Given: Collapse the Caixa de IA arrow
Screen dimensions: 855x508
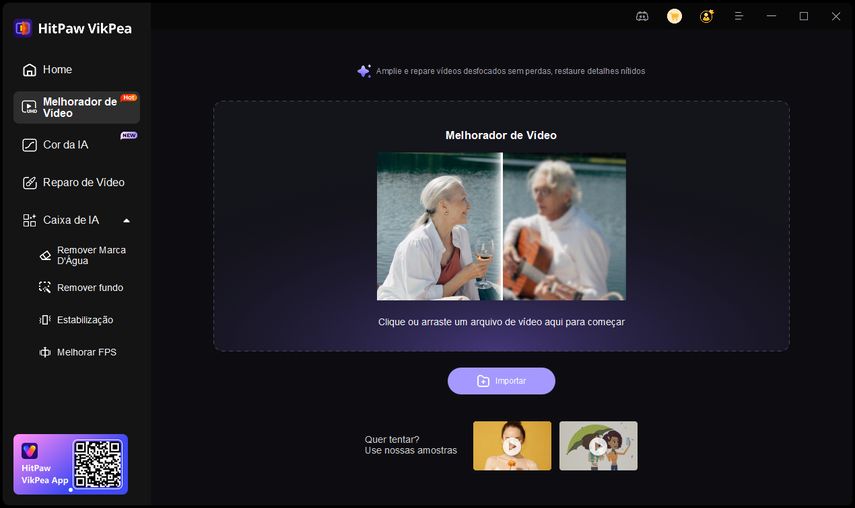Looking at the screenshot, I should tap(127, 221).
